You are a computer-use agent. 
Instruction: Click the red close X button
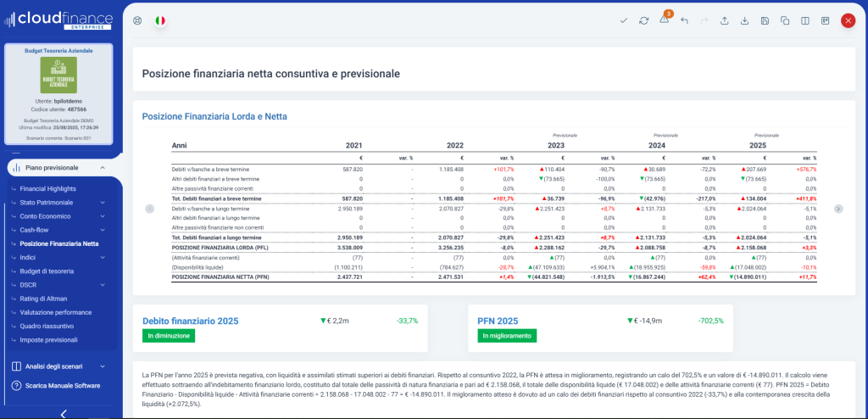848,20
